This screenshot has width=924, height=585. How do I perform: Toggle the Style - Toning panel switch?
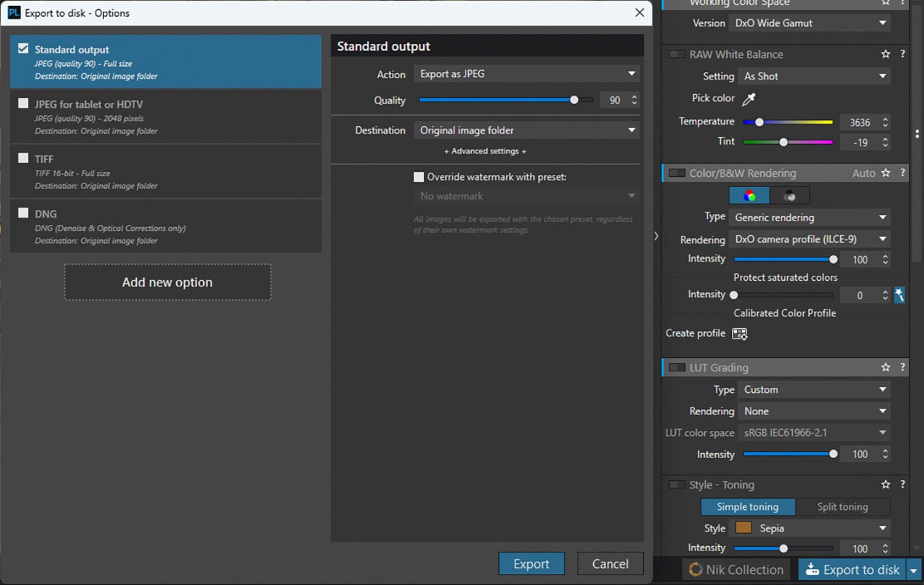tap(677, 485)
